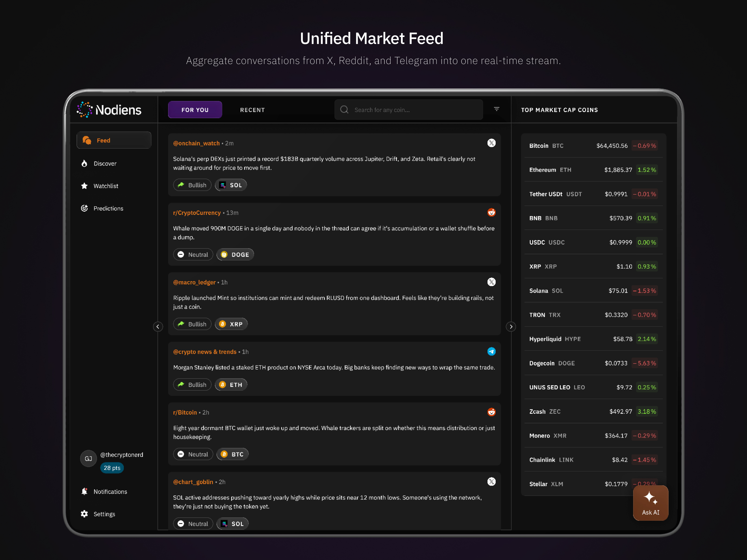This screenshot has height=560, width=747.
Task: Select the Zcash ZEC row
Action: tap(593, 412)
